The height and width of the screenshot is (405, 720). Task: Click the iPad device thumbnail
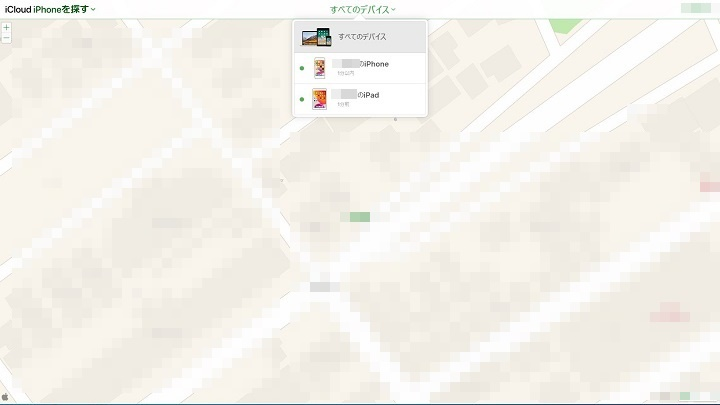click(320, 99)
